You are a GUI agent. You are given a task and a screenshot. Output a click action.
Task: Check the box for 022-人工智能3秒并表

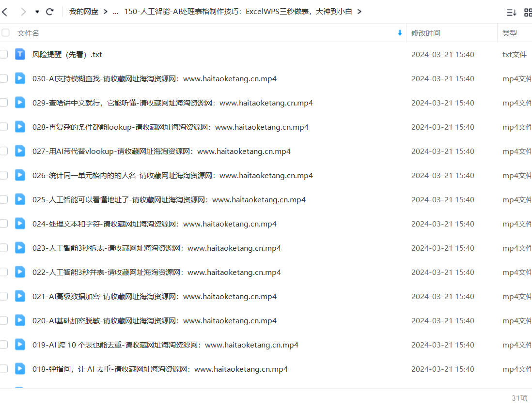4,272
